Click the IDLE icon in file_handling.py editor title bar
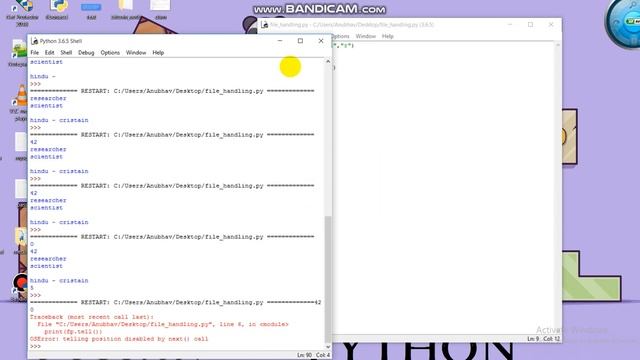The height and width of the screenshot is (360, 640). pyautogui.click(x=264, y=25)
